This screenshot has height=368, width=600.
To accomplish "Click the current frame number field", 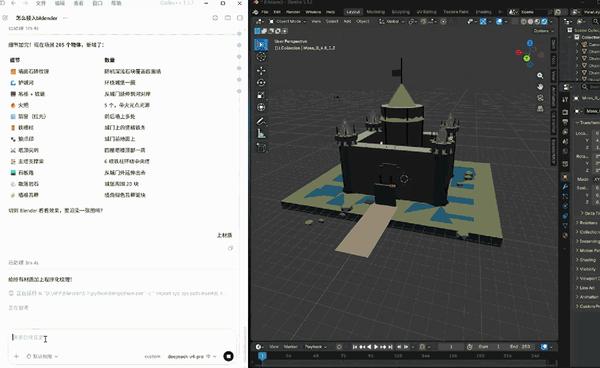I will 451,347.
